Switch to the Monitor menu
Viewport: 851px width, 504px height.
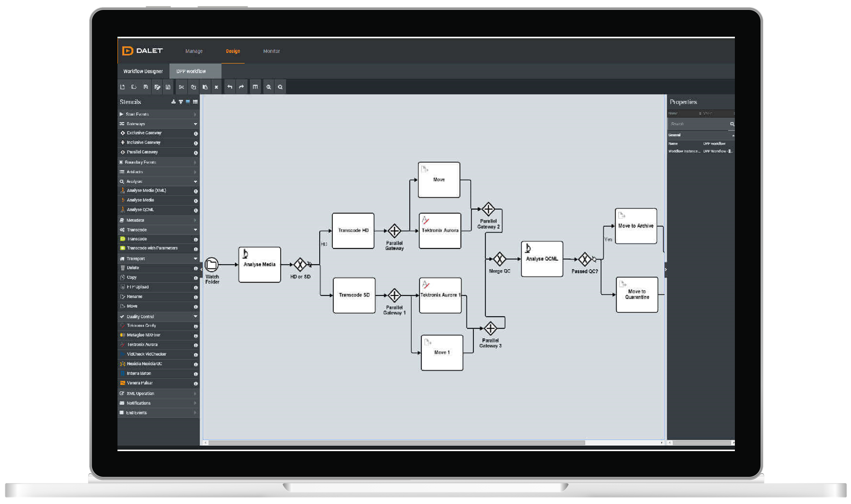pyautogui.click(x=271, y=51)
